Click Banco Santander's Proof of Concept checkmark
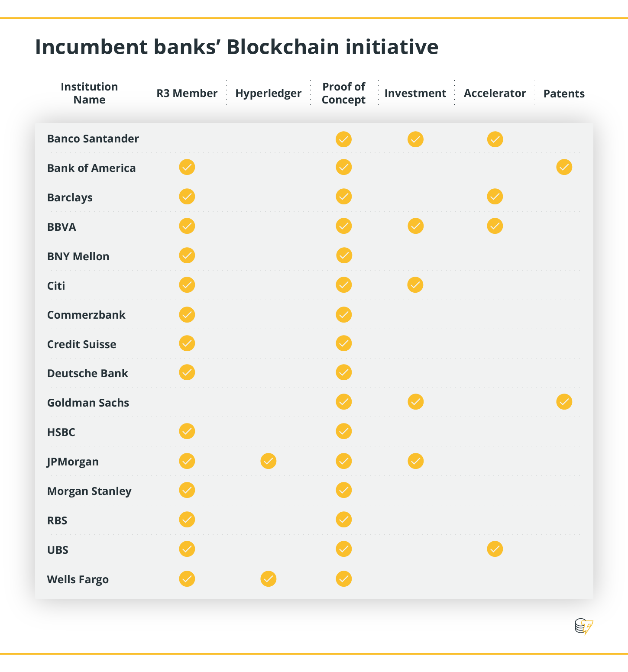This screenshot has width=628, height=672. point(344,139)
